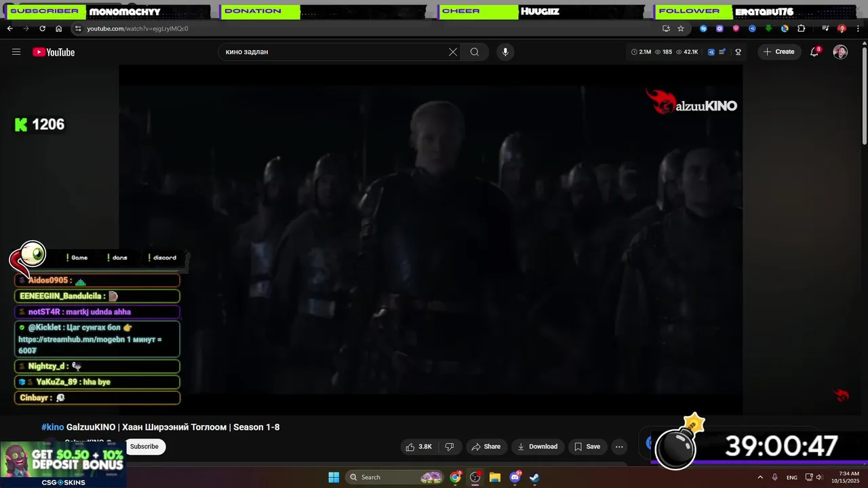The height and width of the screenshot is (488, 868).
Task: Open the browser home page icon
Action: coord(58,28)
